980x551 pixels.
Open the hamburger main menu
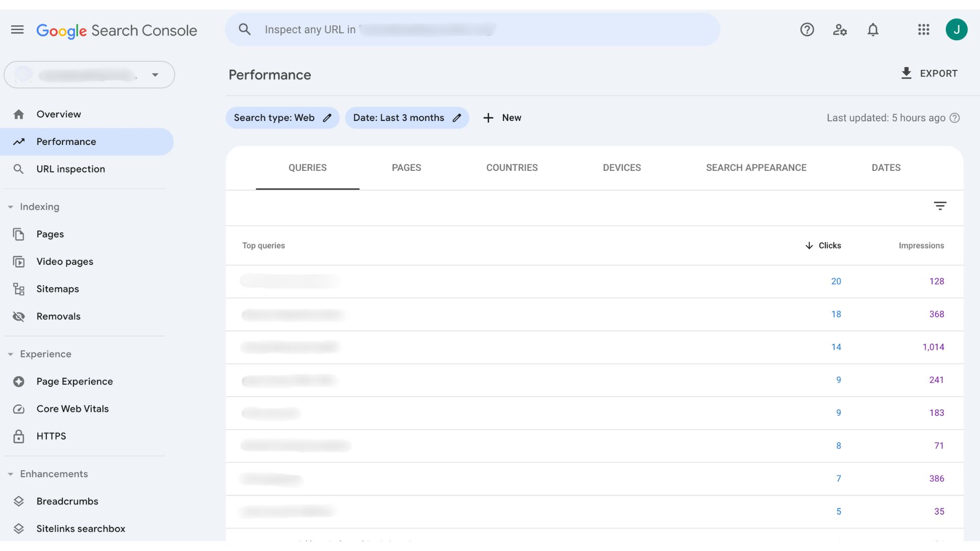(x=17, y=30)
